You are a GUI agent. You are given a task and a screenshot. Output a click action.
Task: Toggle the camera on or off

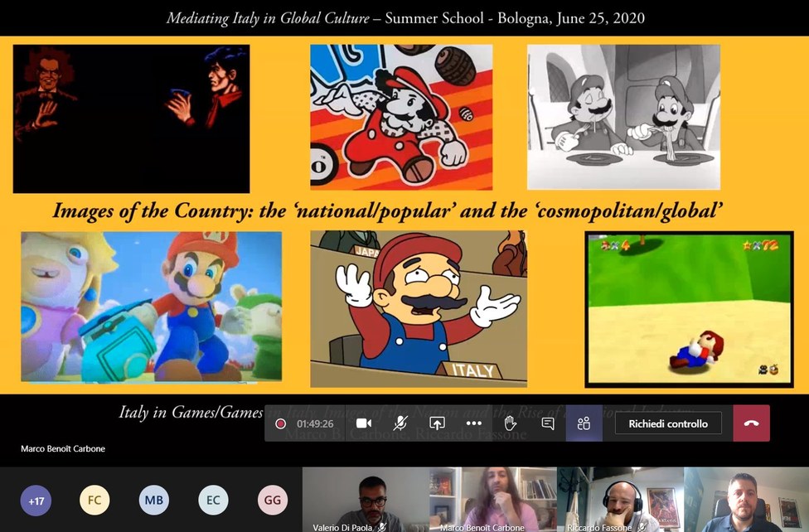pyautogui.click(x=364, y=423)
